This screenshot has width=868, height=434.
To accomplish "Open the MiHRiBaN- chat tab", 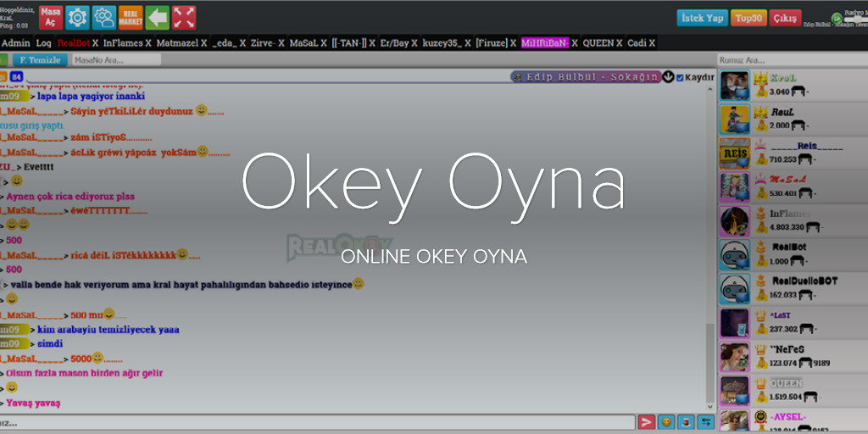I will point(544,42).
